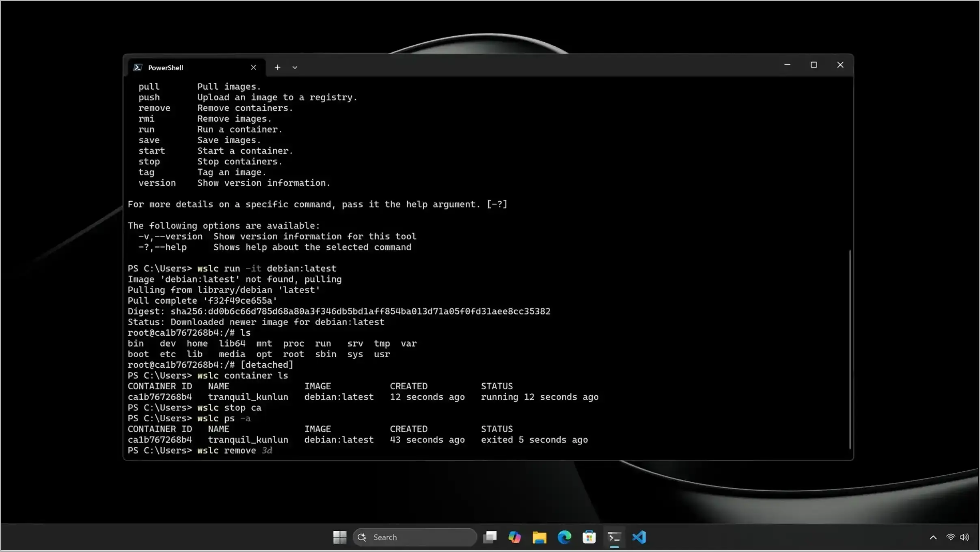Click the 'wslc ps -a' command
The width and height of the screenshot is (980, 552).
coord(224,418)
